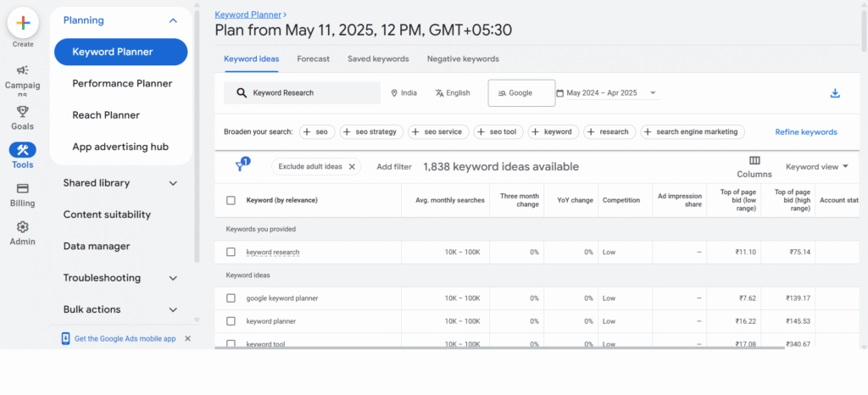Viewport: 868px width, 395px height.
Task: Open the Keyword view dropdown
Action: coord(817,166)
